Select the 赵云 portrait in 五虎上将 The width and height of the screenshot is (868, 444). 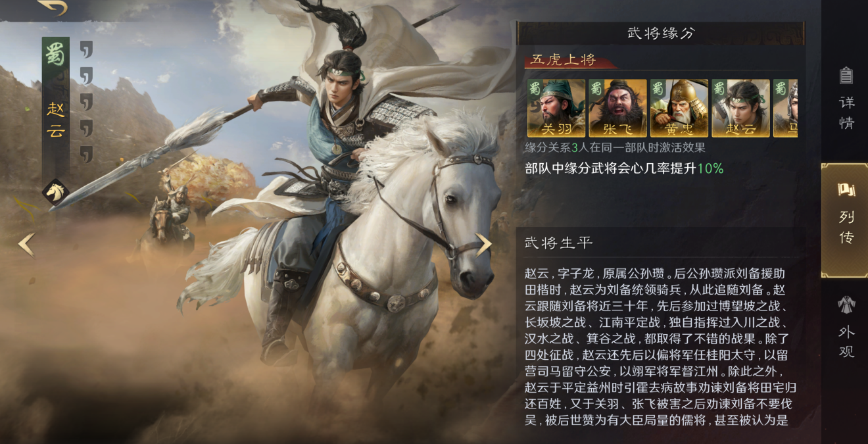[x=740, y=108]
